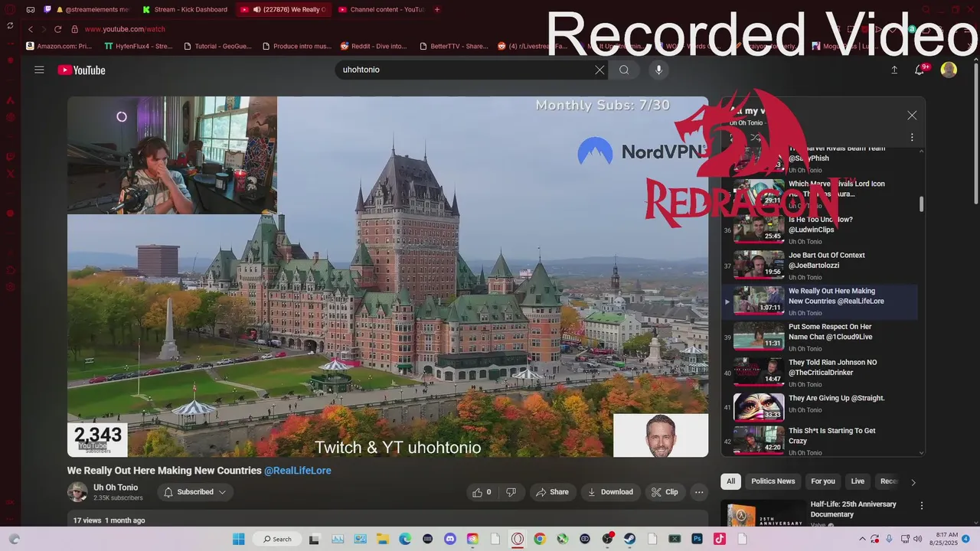
Task: Close the playlist panel with X
Action: 912,116
